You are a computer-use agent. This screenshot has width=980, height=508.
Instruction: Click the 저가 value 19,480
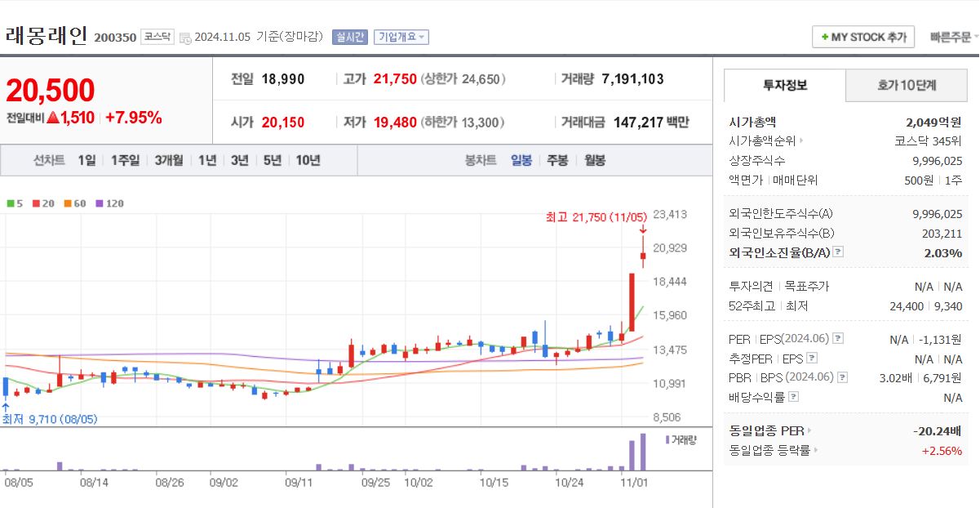pyautogui.click(x=395, y=123)
